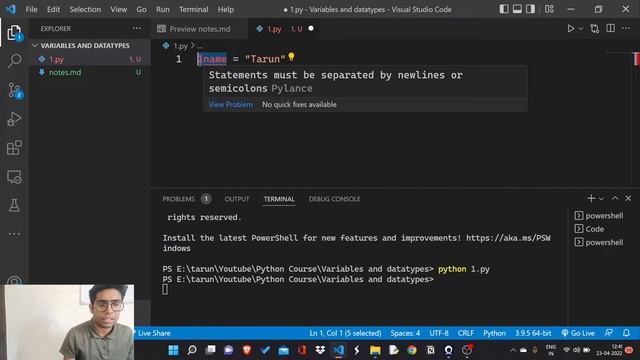The height and width of the screenshot is (360, 640).
Task: Open the Help menu
Action: [226, 9]
